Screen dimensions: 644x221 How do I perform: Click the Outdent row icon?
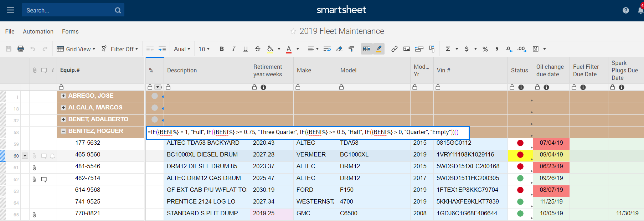[150, 49]
